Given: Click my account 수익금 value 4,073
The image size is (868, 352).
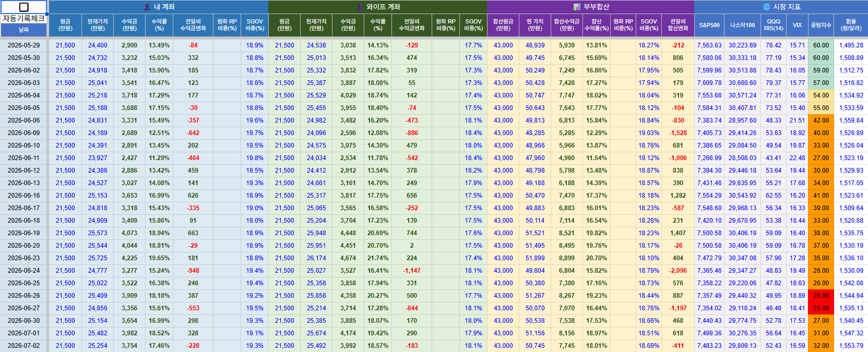Looking at the screenshot, I should [x=129, y=233].
